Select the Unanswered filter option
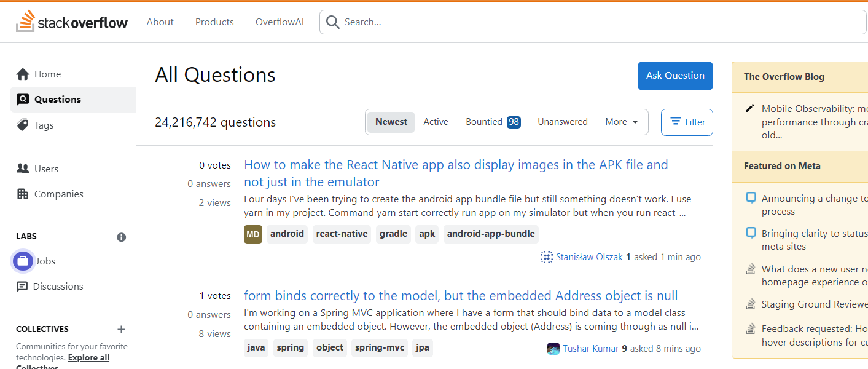Screen dimensions: 868x369 tap(562, 121)
